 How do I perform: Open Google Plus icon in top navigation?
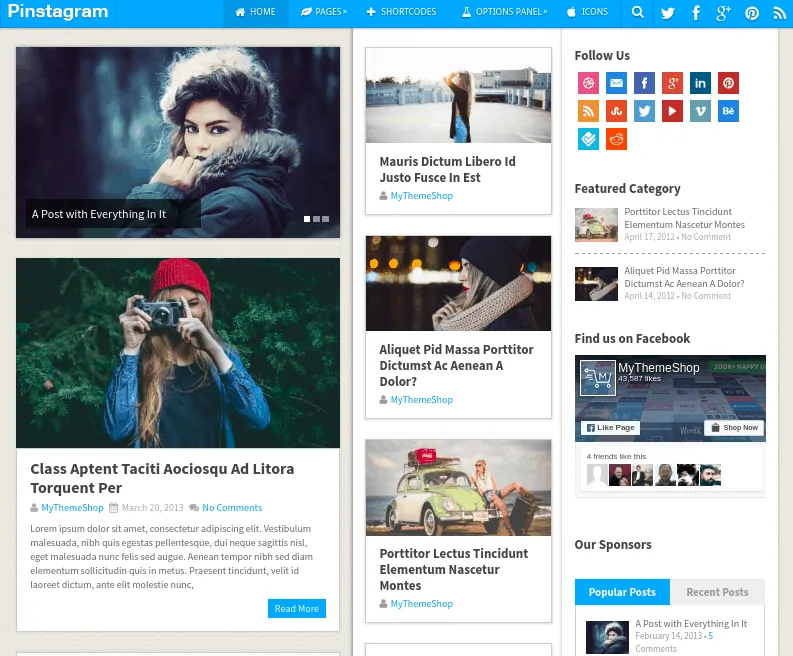click(724, 13)
